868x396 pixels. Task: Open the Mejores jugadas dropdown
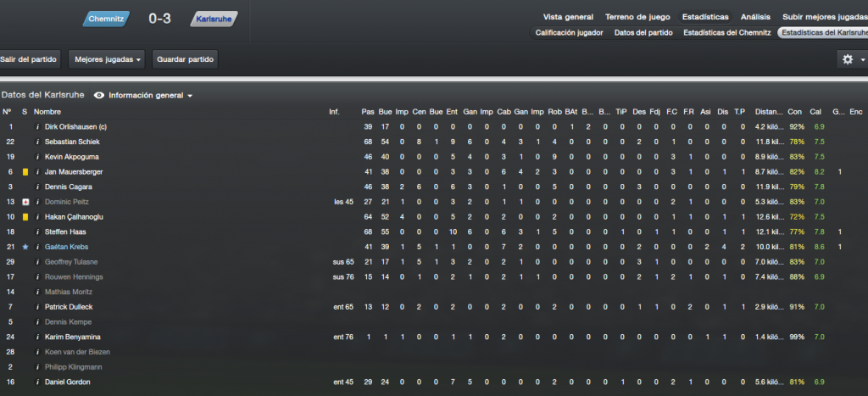point(106,59)
